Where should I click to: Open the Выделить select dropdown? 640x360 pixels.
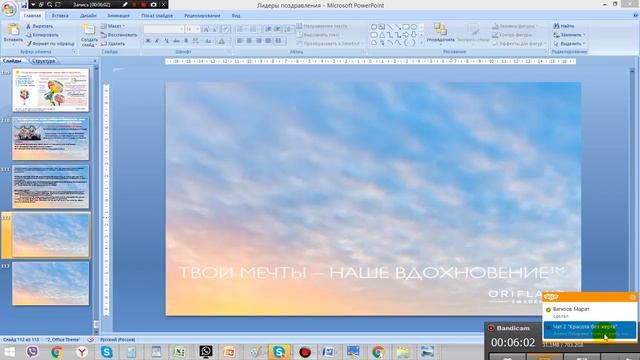(569, 43)
